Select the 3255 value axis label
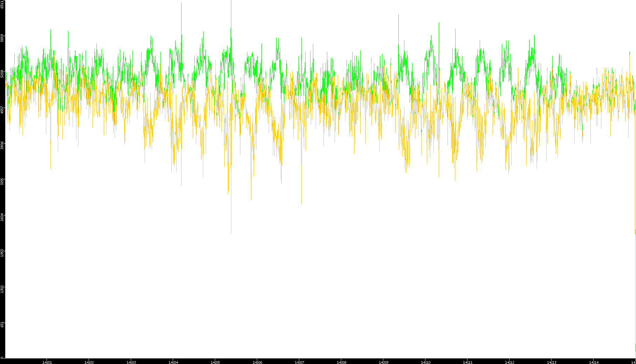The width and height of the screenshot is (636, 364). [x=2, y=181]
